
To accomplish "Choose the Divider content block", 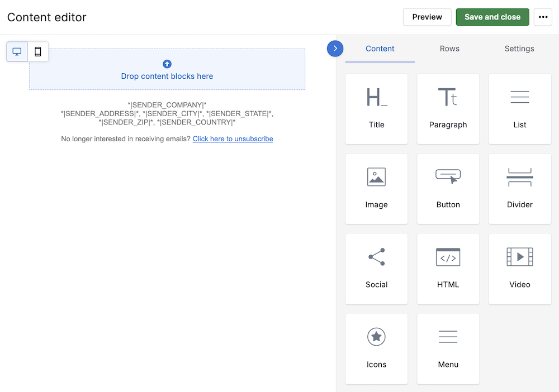I will click(x=519, y=189).
